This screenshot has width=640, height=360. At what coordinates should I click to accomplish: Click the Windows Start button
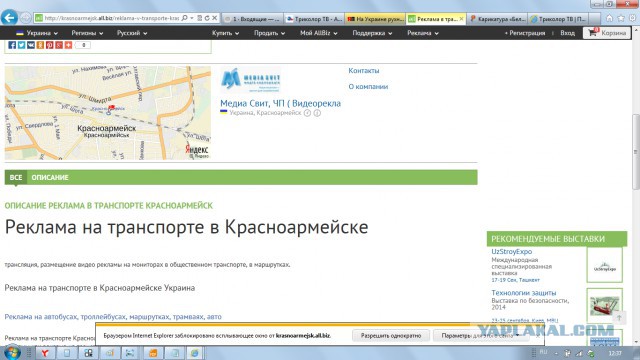tap(11, 352)
